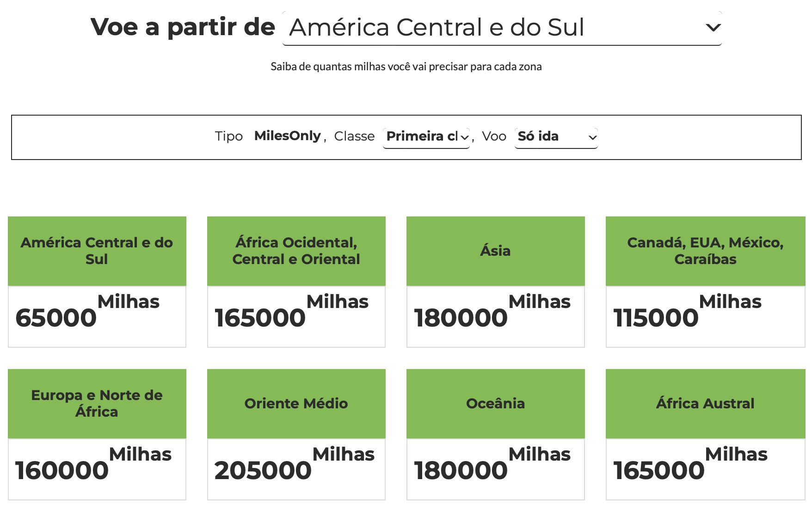Open the Só ida flight type dropdown
The width and height of the screenshot is (812, 505).
tap(556, 137)
